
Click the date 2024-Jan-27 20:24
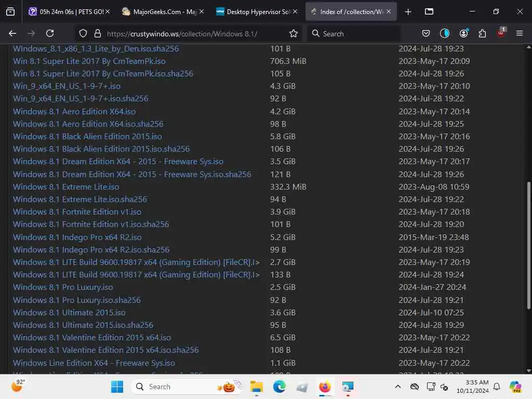(x=432, y=287)
